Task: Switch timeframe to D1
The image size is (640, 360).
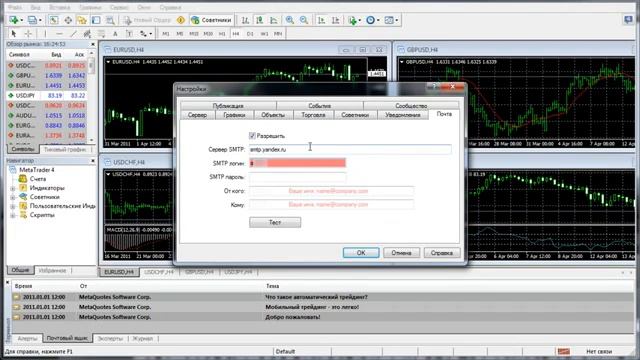Action: [250, 33]
